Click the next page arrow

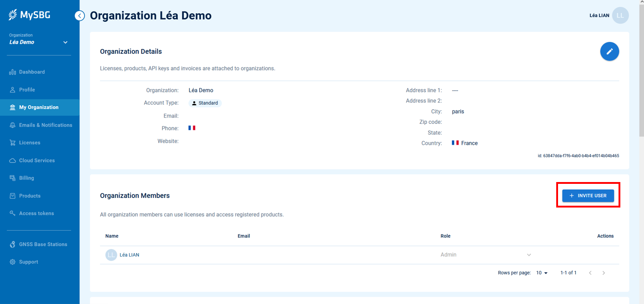pyautogui.click(x=604, y=273)
